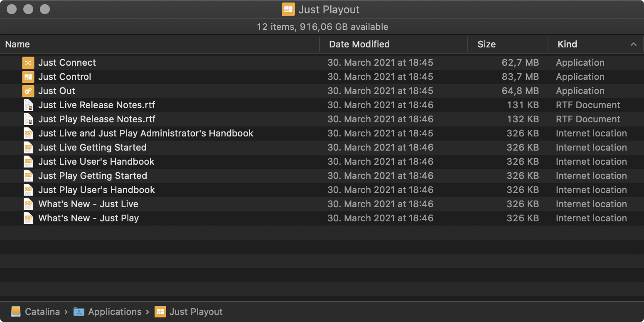The width and height of the screenshot is (644, 322).
Task: Click the Just Playout folder icon in path bar
Action: point(160,312)
